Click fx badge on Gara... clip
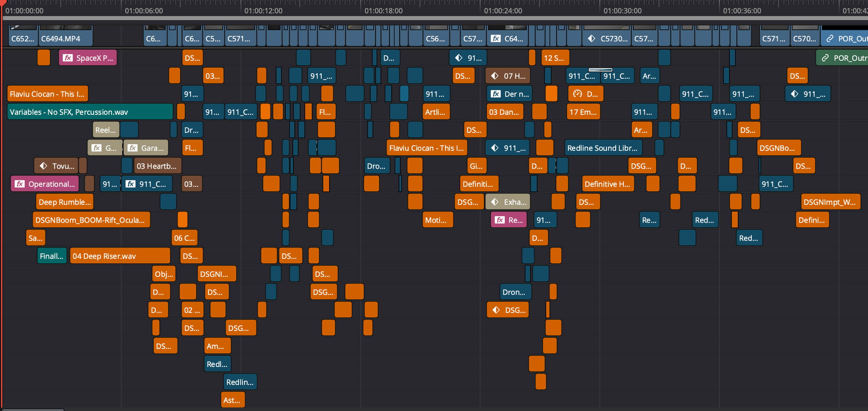The height and width of the screenshot is (411, 868). 132,148
